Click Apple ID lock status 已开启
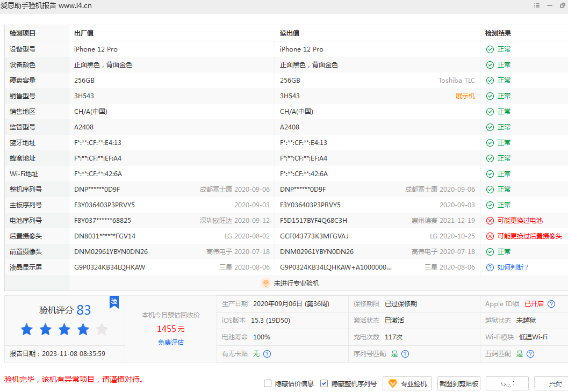Image resolution: width=568 pixels, height=392 pixels. [x=534, y=304]
